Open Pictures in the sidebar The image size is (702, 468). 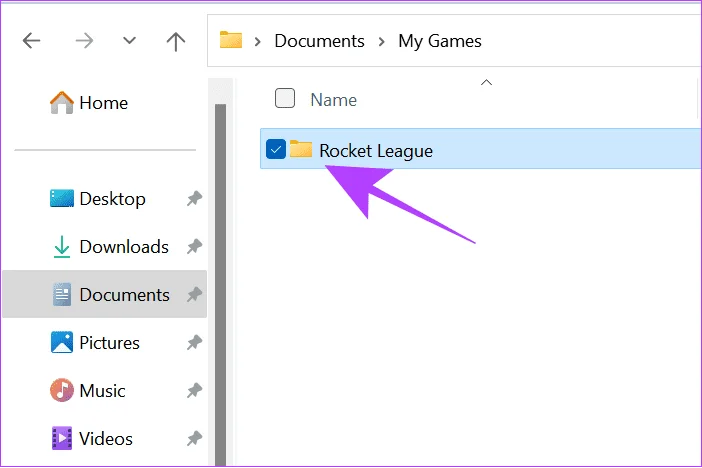pyautogui.click(x=110, y=343)
